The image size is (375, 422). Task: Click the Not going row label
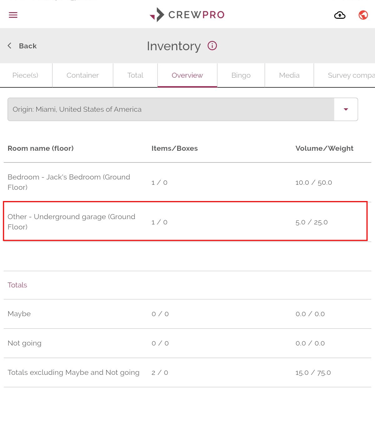(x=24, y=343)
